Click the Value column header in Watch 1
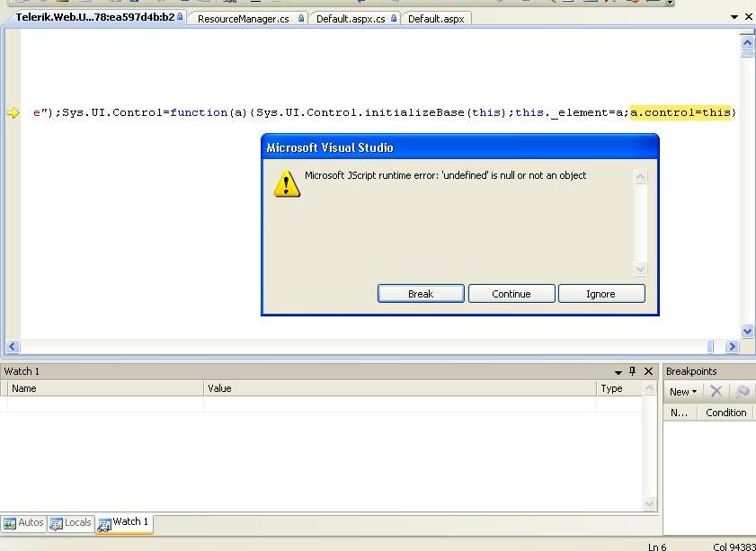This screenshot has width=756, height=551. click(x=400, y=388)
